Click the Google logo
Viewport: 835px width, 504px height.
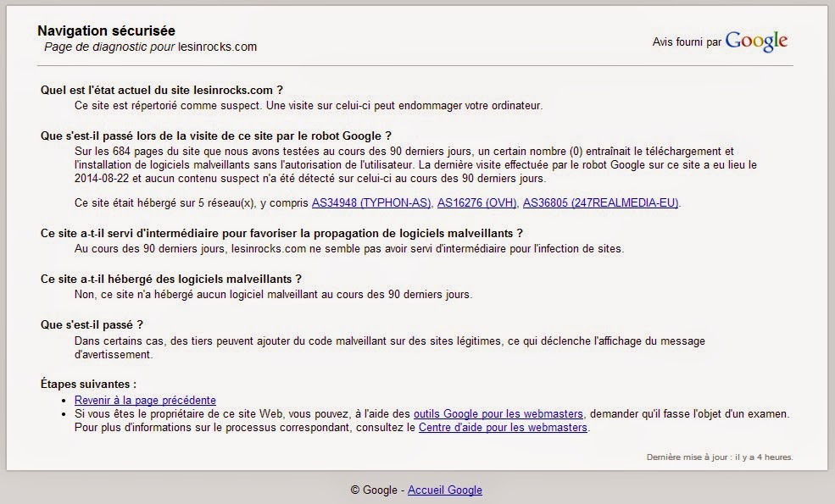click(756, 41)
